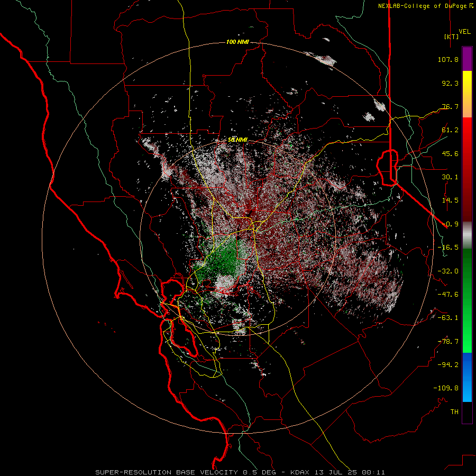Viewport: 476px width, 476px height.
Task: Click the 107.8 value on the velocity scale
Action: (x=448, y=59)
